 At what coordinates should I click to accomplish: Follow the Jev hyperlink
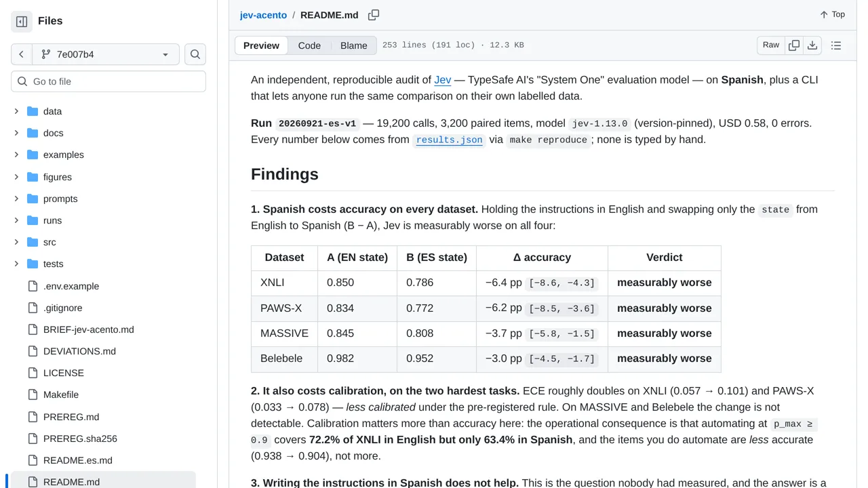point(443,79)
